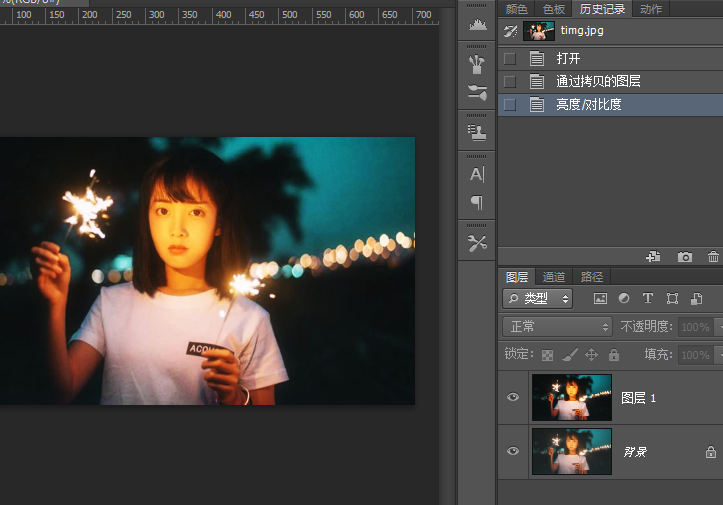
Task: Toggle lock transparent pixels
Action: point(547,354)
